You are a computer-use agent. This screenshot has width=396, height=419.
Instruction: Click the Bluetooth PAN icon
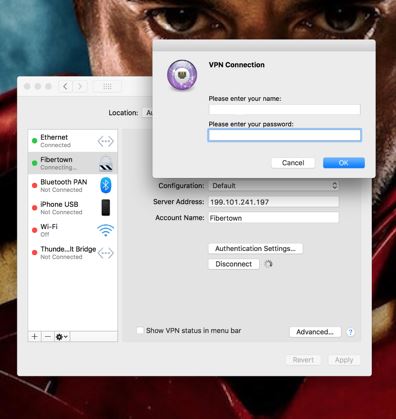[106, 185]
